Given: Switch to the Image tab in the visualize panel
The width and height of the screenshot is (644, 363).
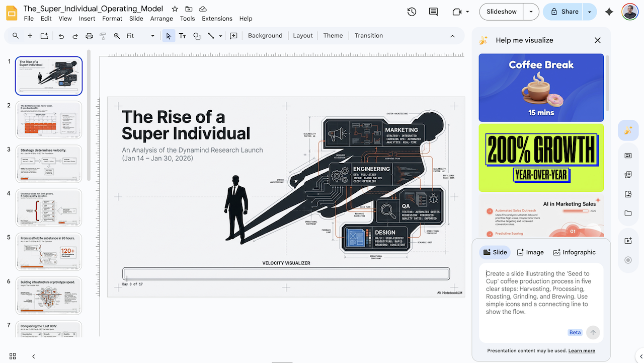Looking at the screenshot, I should (x=530, y=252).
